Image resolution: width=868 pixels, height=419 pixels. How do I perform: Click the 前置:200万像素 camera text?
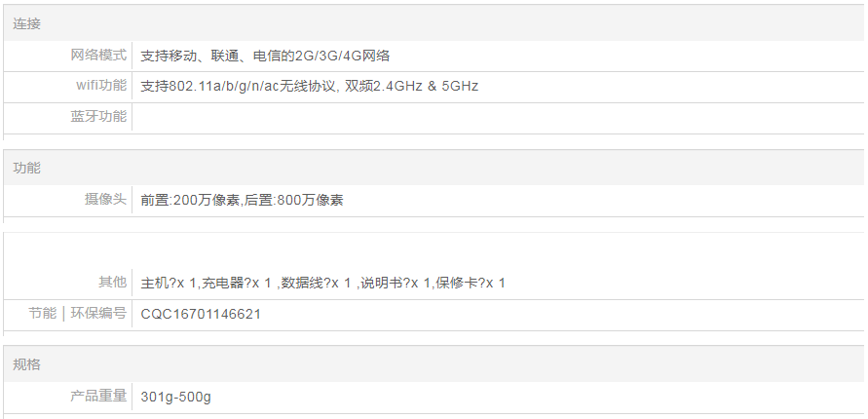coord(189,201)
